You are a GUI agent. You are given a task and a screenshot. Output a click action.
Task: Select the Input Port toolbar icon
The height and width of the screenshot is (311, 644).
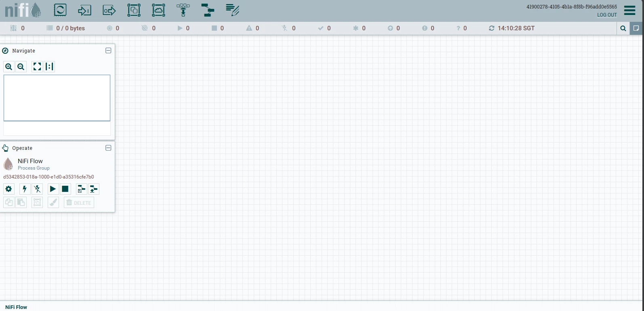click(84, 10)
